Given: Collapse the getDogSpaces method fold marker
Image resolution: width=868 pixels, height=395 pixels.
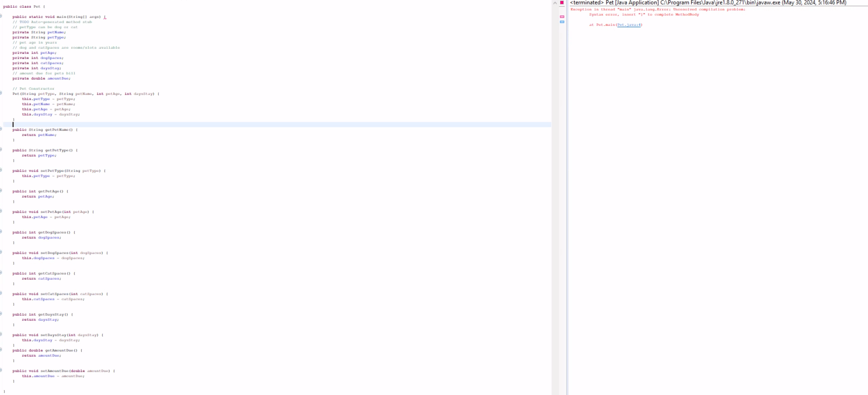Looking at the screenshot, I should [1, 232].
